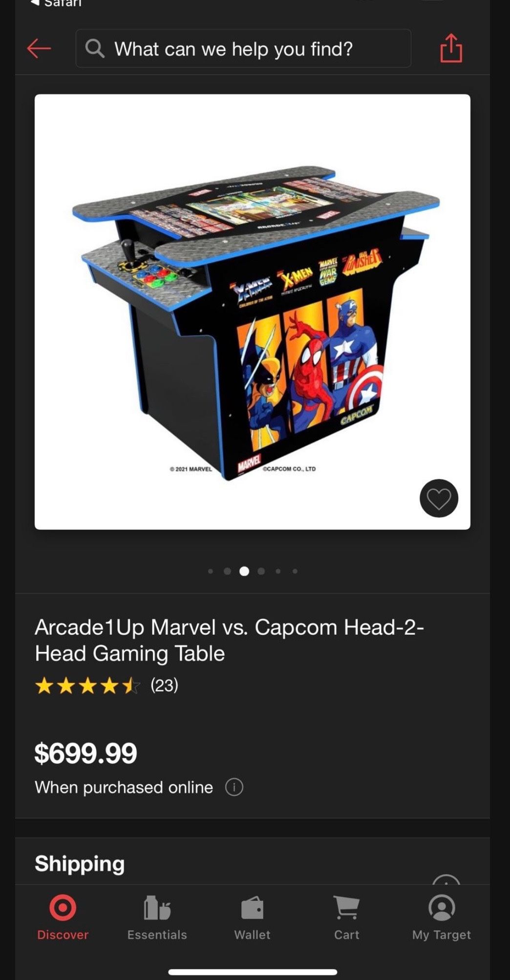
Task: Jump to the fourth carousel dot
Action: pos(261,571)
